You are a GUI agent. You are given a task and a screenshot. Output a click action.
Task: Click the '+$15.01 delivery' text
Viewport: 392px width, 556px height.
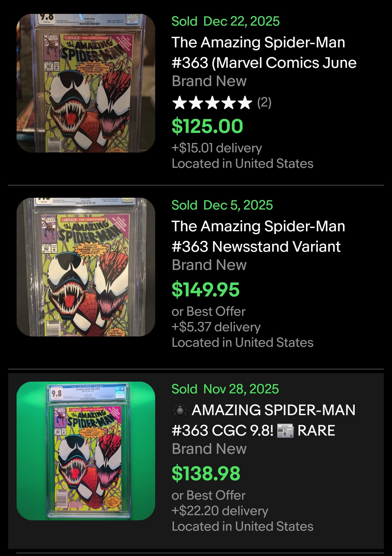217,148
